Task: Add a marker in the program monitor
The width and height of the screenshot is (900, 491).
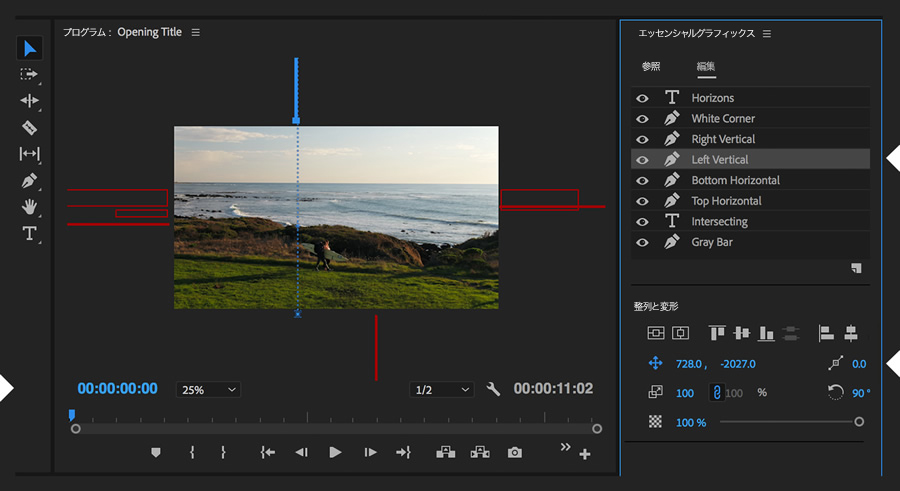Action: click(155, 452)
